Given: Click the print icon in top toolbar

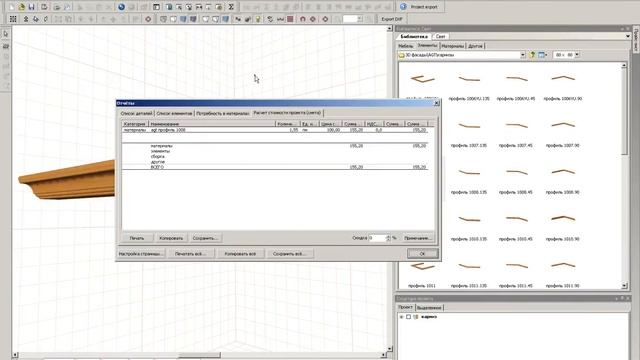Looking at the screenshot, I should (x=57, y=7).
